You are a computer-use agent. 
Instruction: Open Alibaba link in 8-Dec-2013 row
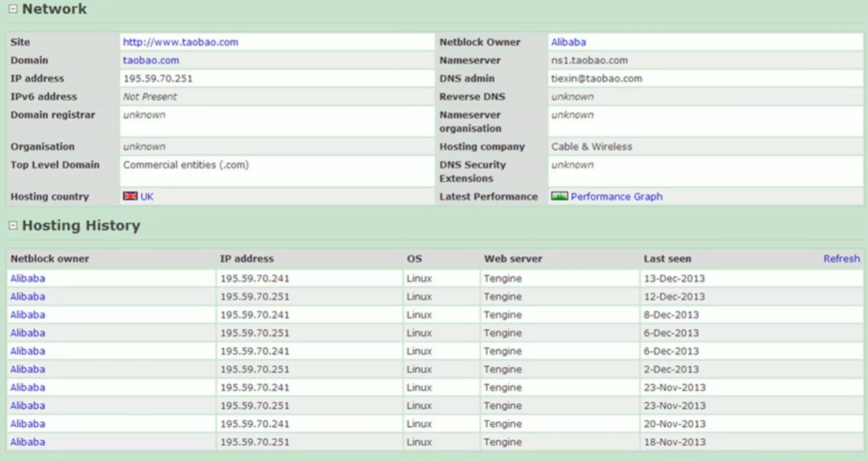[28, 315]
